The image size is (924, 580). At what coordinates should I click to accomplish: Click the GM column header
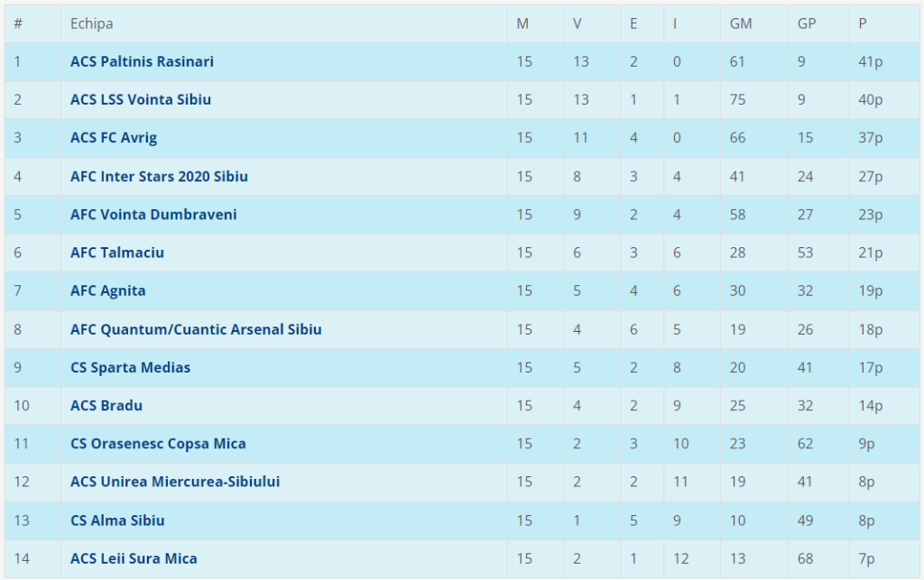point(741,23)
